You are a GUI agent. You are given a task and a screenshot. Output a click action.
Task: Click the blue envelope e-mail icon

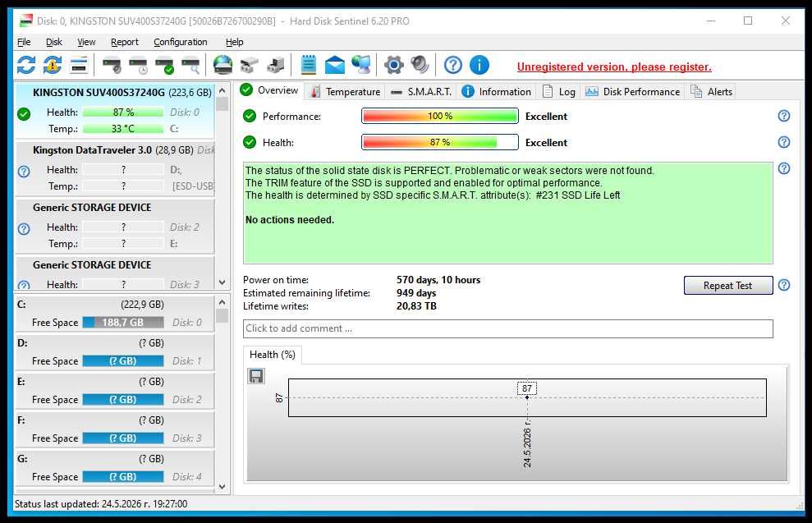(x=334, y=65)
